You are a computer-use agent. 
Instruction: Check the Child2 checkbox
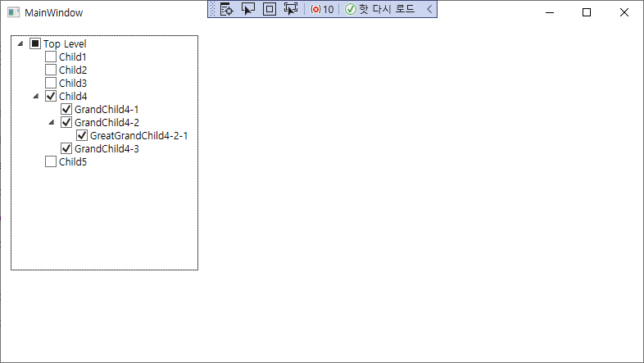pyautogui.click(x=51, y=70)
